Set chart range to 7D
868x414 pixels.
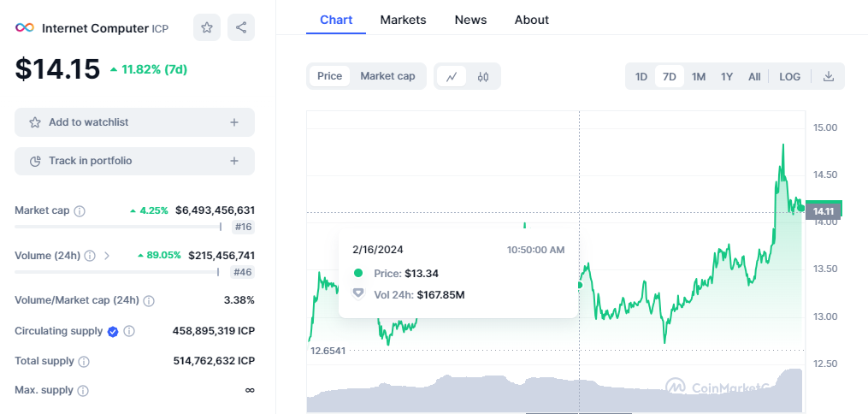coord(670,76)
